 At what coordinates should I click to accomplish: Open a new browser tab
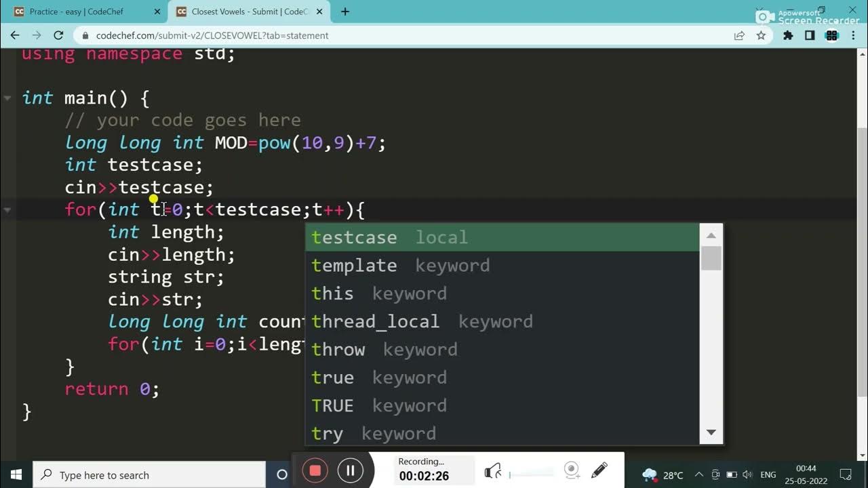point(345,12)
